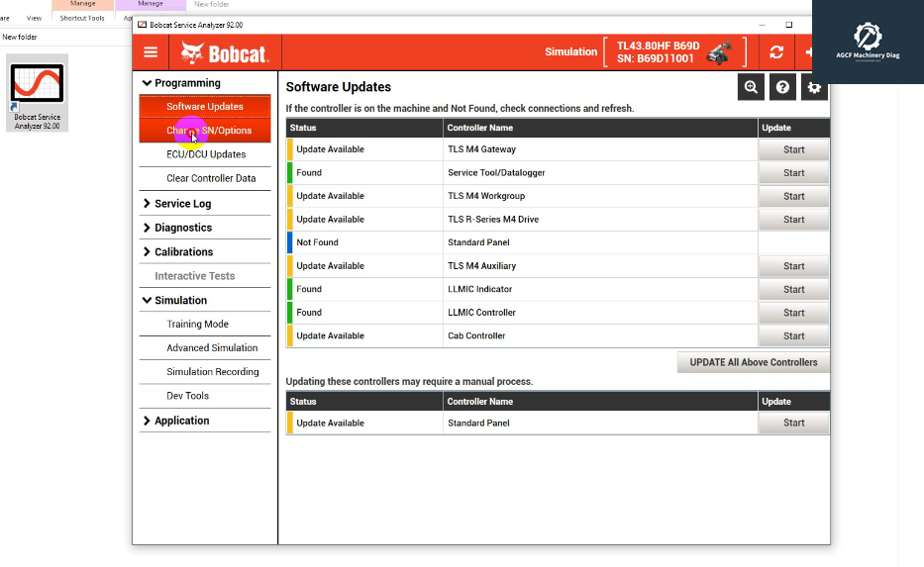Select Interactive Tests in sidebar
Viewport: 924px width, 567px height.
pyautogui.click(x=194, y=276)
